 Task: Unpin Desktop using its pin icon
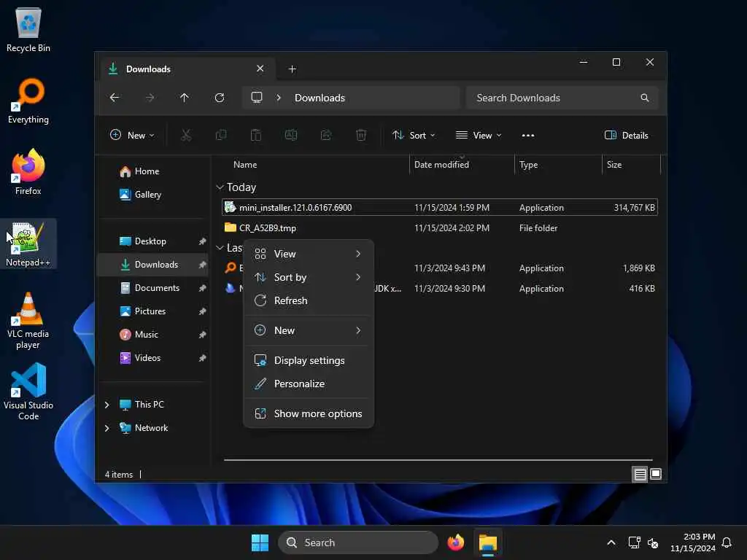coord(203,241)
